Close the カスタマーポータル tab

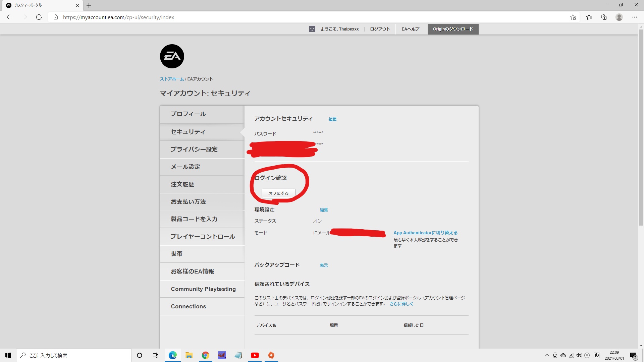[77, 5]
